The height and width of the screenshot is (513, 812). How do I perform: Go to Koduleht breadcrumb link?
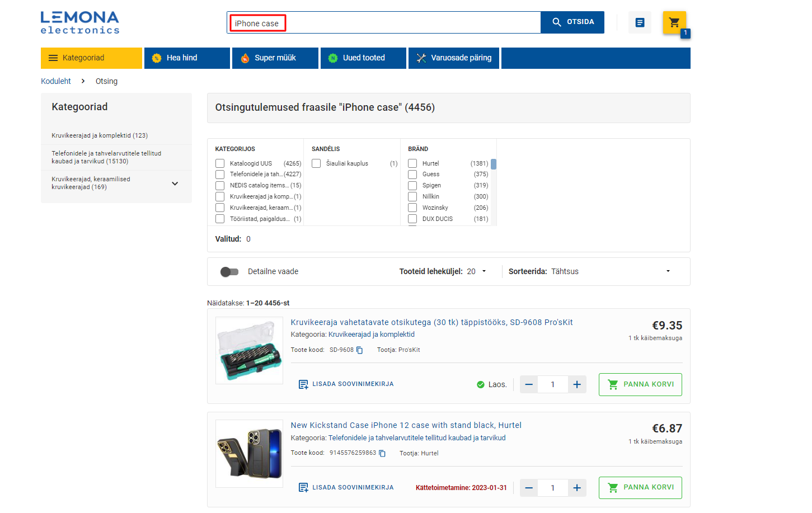pyautogui.click(x=56, y=81)
